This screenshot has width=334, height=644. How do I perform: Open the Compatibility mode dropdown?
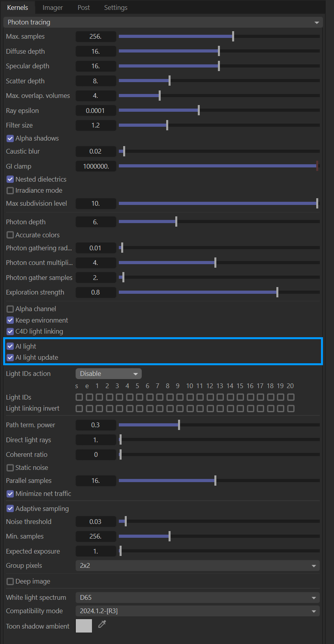(x=197, y=611)
